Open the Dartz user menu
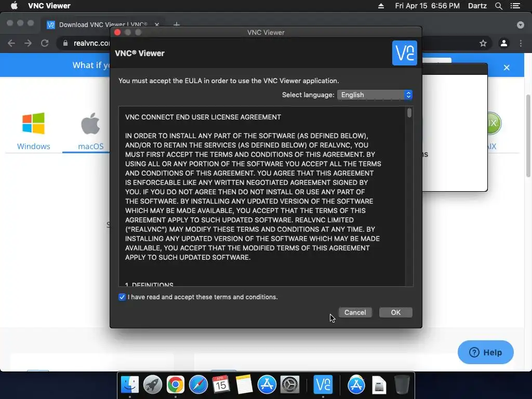 pyautogui.click(x=477, y=6)
